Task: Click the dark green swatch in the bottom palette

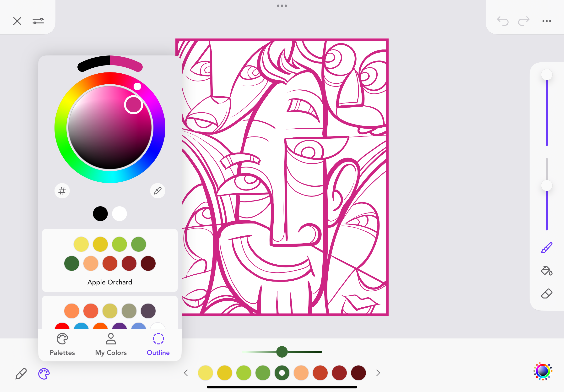Action: pyautogui.click(x=282, y=373)
